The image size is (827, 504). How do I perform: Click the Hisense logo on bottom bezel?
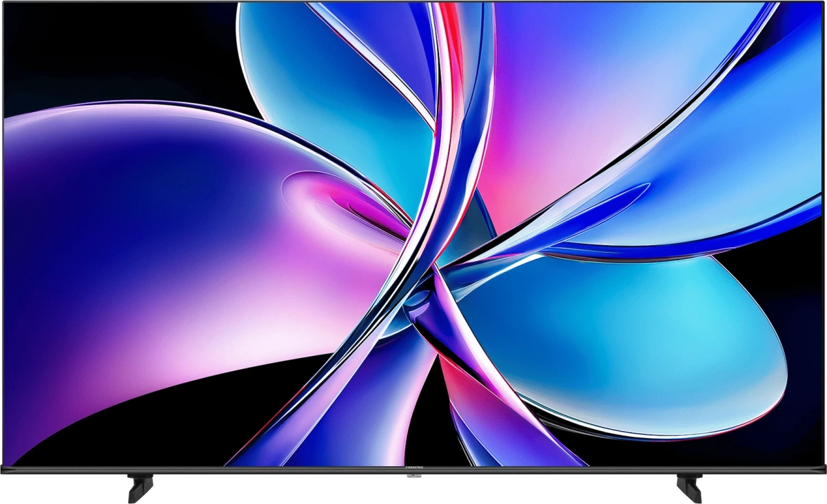[x=413, y=467]
